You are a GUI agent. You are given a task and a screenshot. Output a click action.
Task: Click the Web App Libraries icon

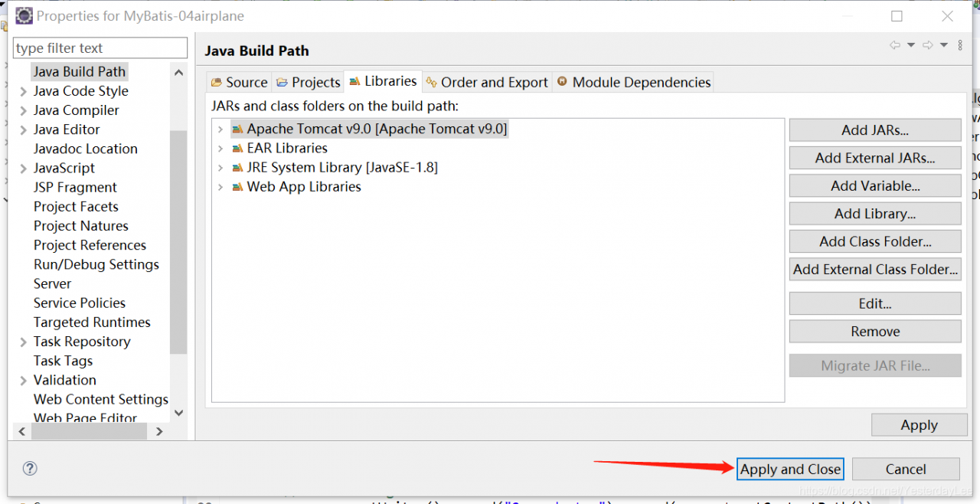(x=237, y=187)
